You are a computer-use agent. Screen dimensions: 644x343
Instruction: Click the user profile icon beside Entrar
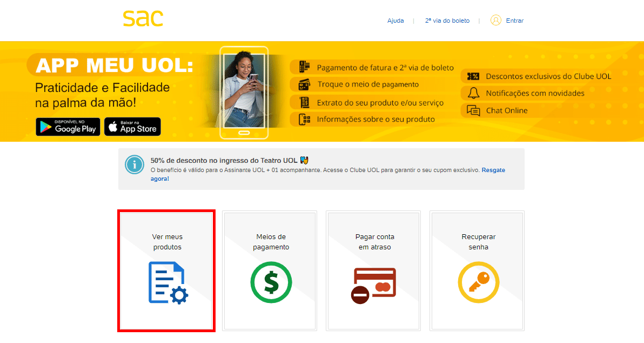pyautogui.click(x=496, y=20)
